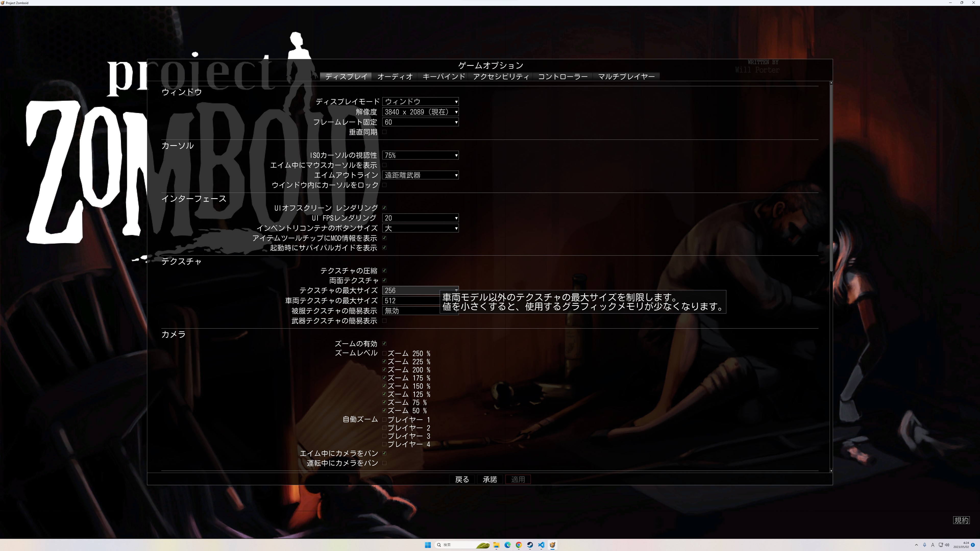The image size is (980, 551).
Task: Open the notification count badge
Action: coord(973,545)
